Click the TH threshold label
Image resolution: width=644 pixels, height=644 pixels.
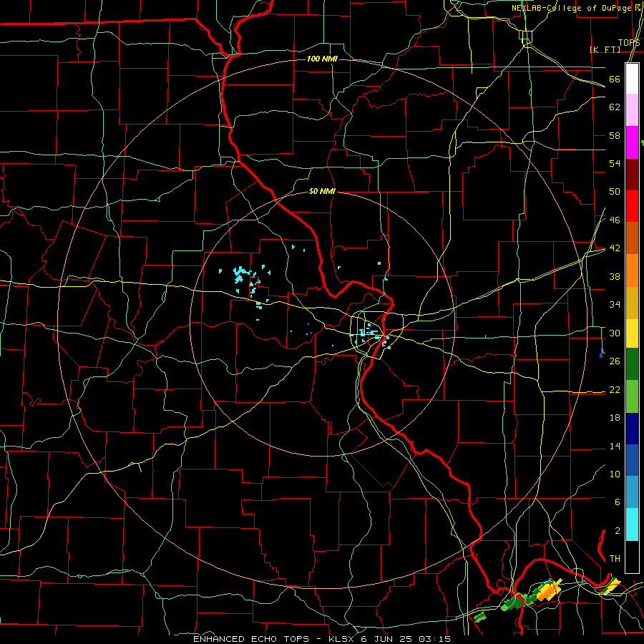[x=615, y=559]
